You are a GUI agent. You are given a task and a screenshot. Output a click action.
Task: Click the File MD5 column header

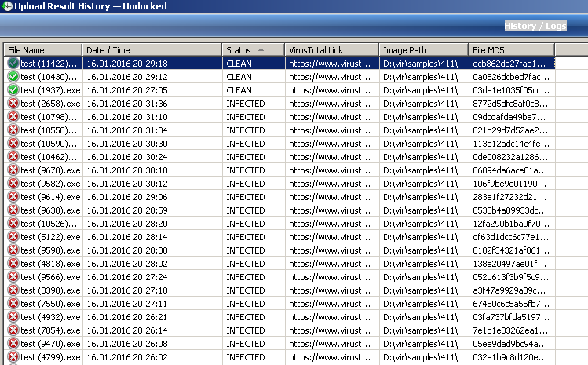[511, 50]
